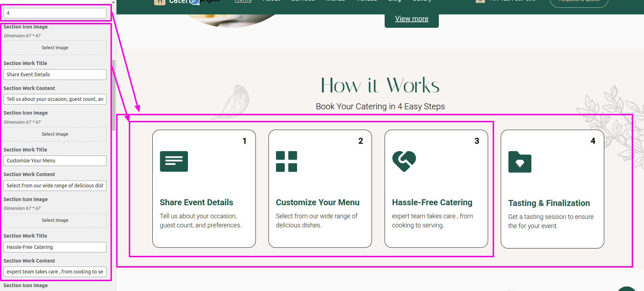This screenshot has width=644, height=291.
Task: Click the first 'Dimension 67 * 67' note
Action: pyautogui.click(x=22, y=36)
